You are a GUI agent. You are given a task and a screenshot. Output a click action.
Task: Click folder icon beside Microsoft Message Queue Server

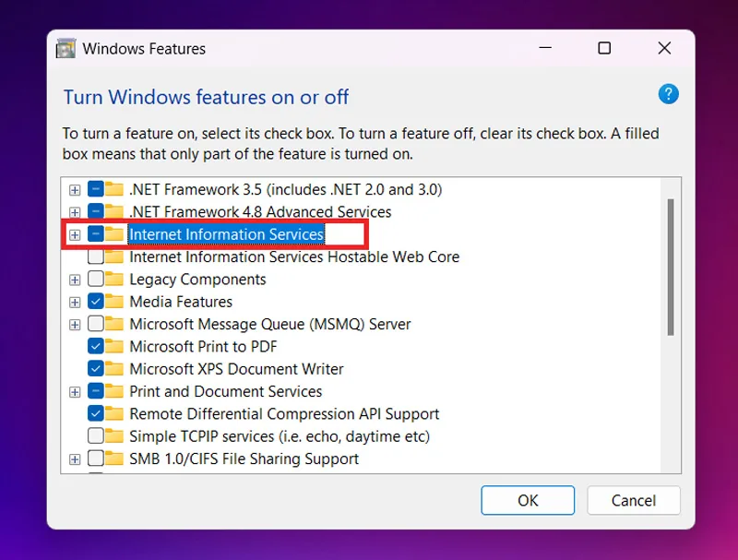113,324
